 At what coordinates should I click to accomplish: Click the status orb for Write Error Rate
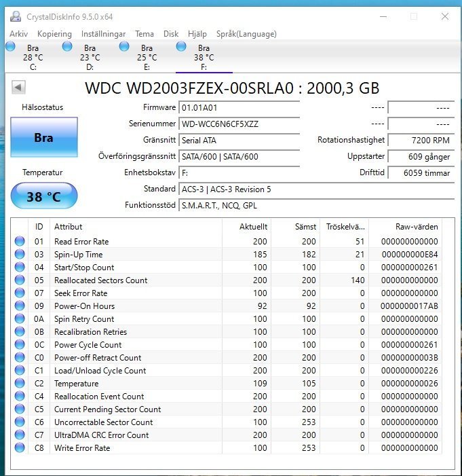pos(20,448)
